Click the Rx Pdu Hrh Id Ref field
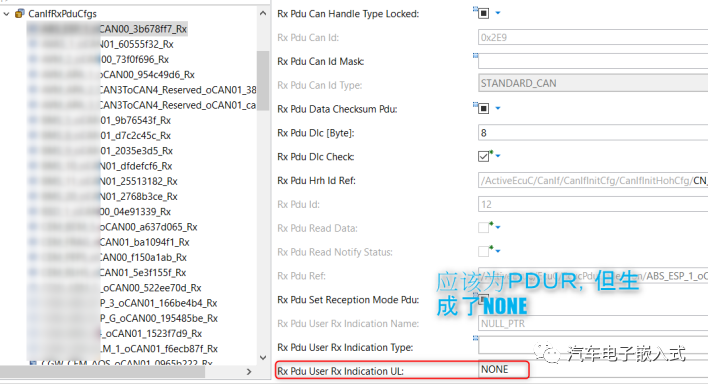 [593, 180]
